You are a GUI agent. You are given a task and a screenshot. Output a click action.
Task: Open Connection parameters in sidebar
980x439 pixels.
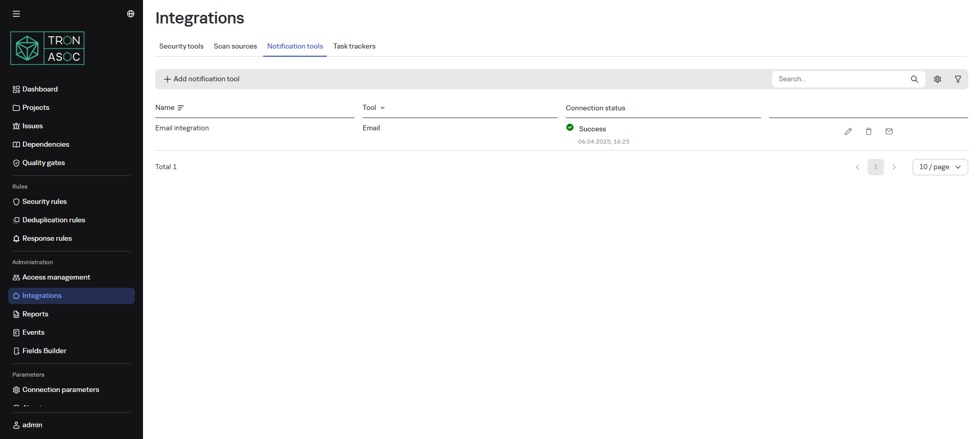pos(60,390)
